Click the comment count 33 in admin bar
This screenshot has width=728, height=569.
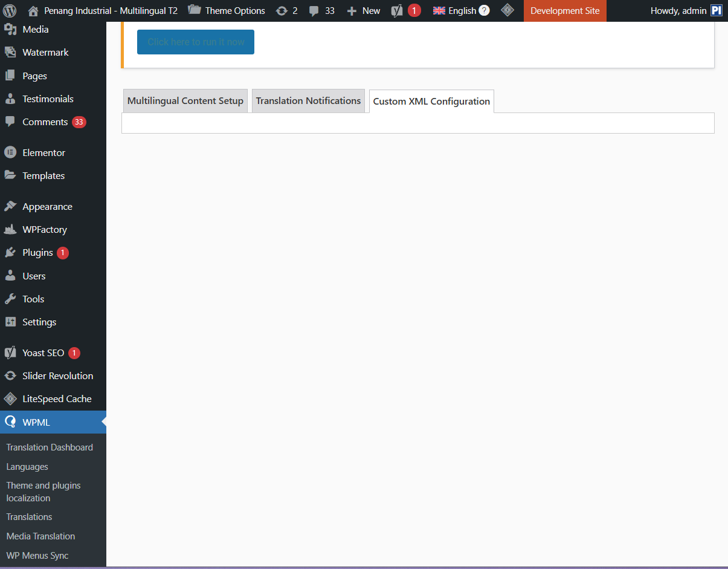(x=330, y=11)
